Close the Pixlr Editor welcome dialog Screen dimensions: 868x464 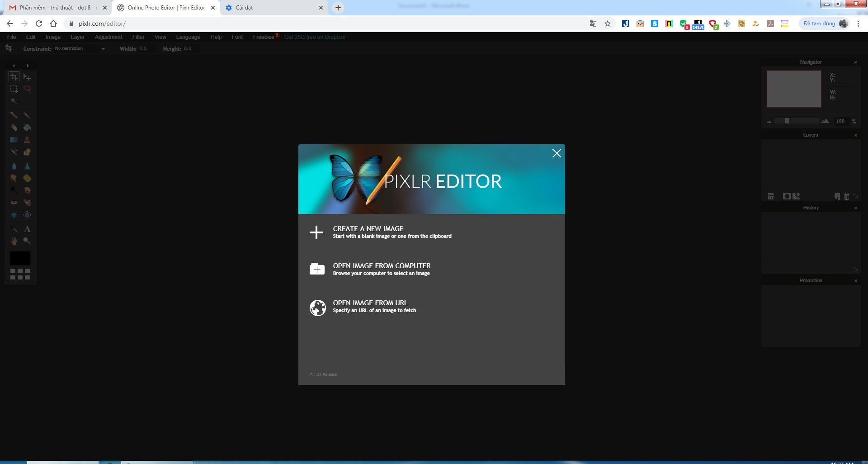pyautogui.click(x=557, y=153)
